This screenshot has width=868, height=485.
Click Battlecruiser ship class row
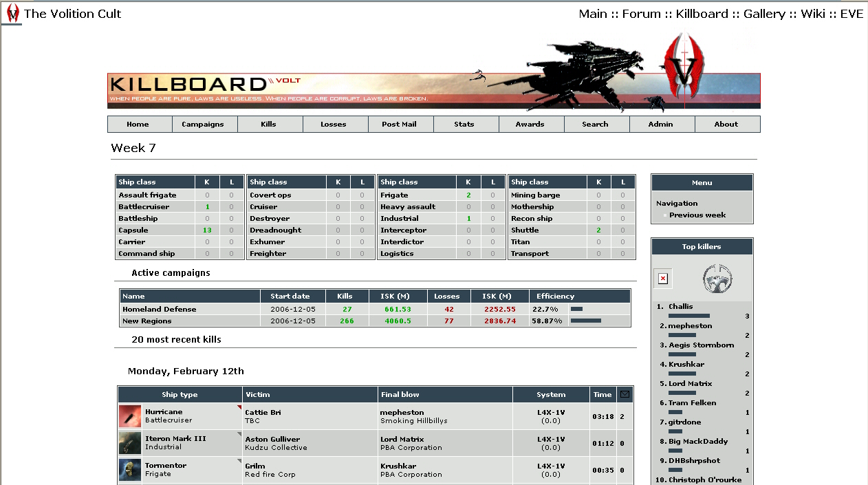pyautogui.click(x=180, y=207)
